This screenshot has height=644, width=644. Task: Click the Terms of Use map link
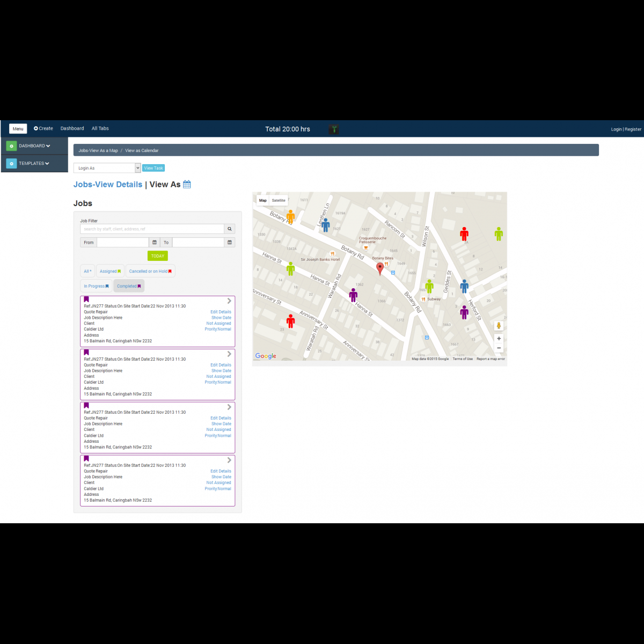(x=463, y=359)
